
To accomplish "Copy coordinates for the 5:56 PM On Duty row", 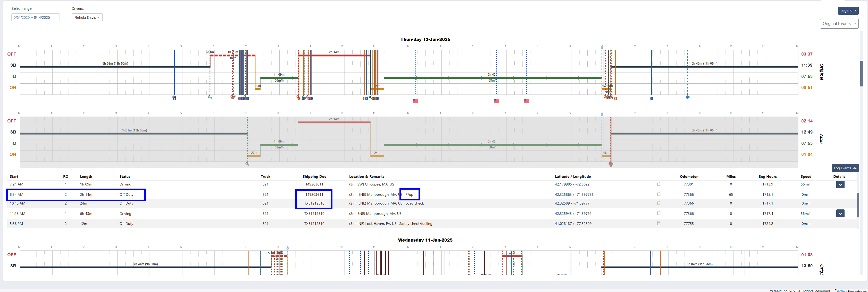I will click(658, 223).
